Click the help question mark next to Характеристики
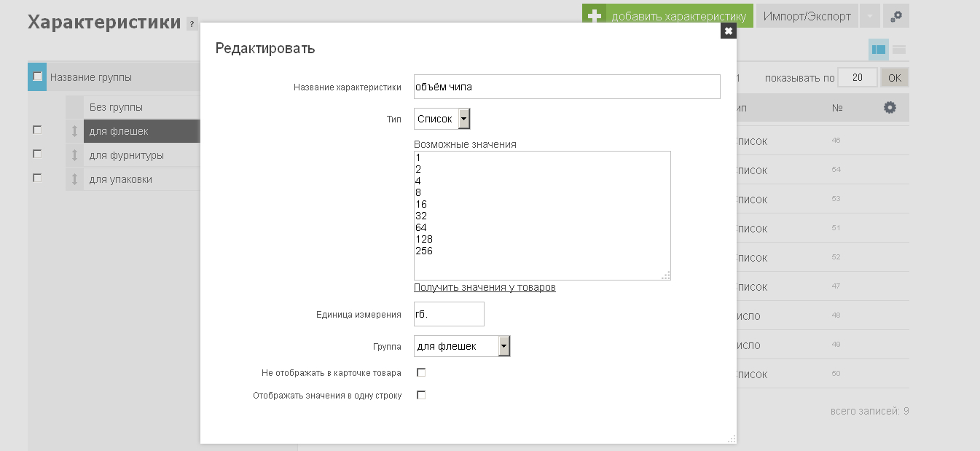The width and height of the screenshot is (980, 451). [x=192, y=23]
